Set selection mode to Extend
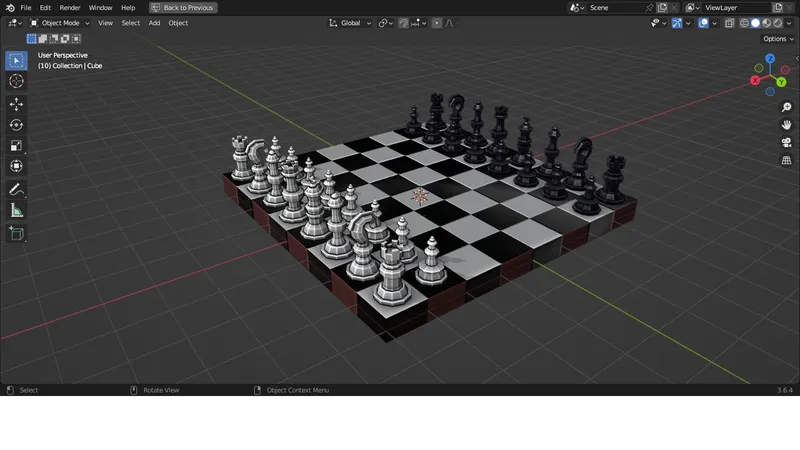 point(43,39)
